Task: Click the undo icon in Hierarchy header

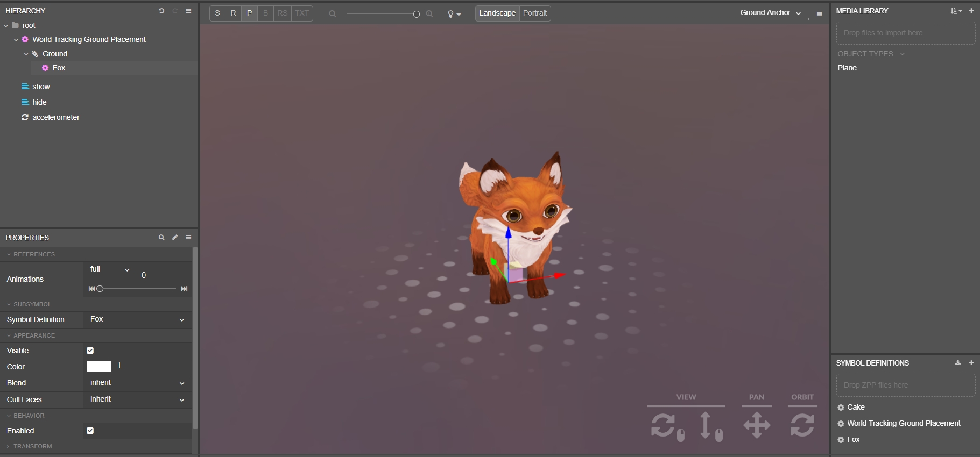Action: point(161,11)
